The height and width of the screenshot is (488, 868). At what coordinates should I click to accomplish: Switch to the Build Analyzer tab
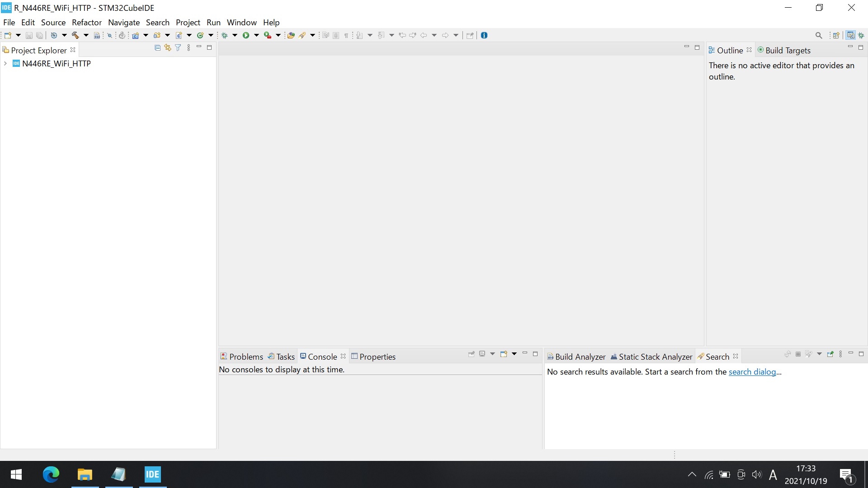pyautogui.click(x=576, y=357)
